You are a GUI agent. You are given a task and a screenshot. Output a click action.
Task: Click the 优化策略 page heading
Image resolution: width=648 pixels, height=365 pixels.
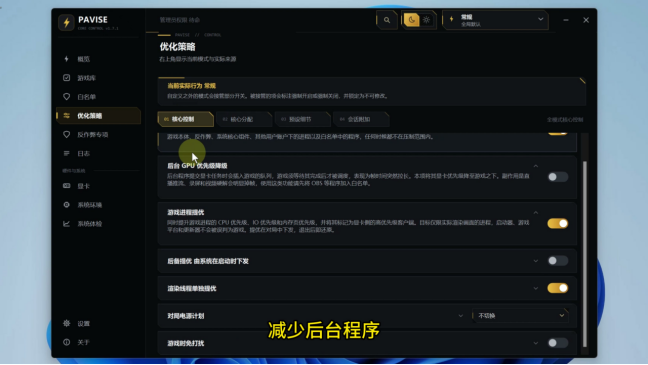pyautogui.click(x=177, y=47)
